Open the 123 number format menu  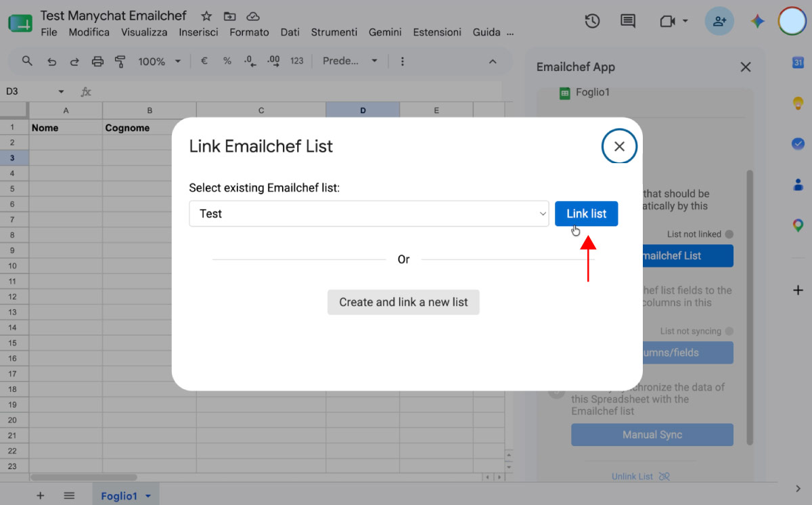[297, 61]
